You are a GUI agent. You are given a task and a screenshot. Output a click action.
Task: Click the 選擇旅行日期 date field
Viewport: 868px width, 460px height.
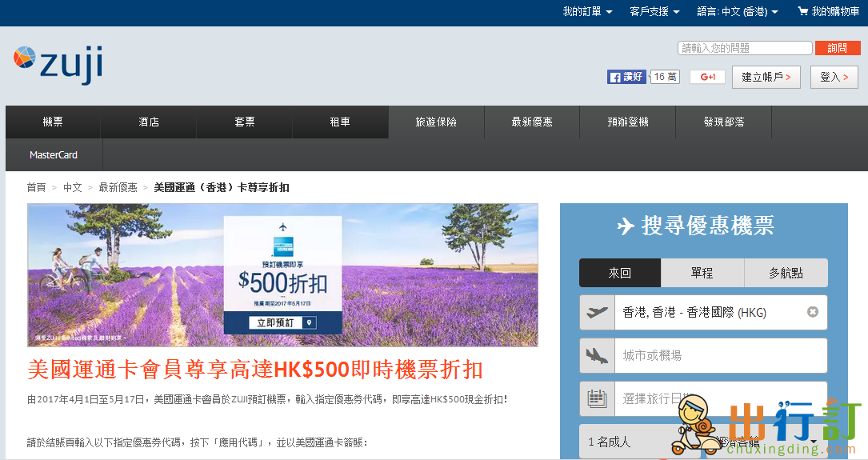point(721,398)
